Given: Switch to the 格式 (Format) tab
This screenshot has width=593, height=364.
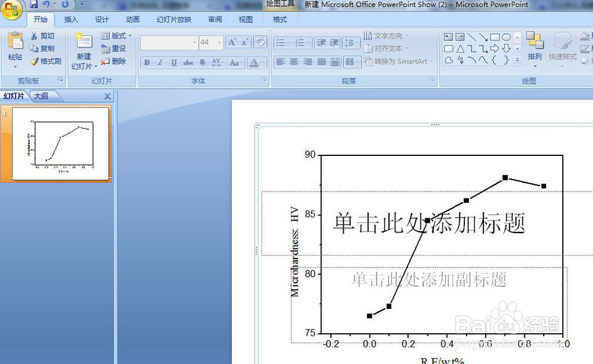Looking at the screenshot, I should [x=280, y=20].
